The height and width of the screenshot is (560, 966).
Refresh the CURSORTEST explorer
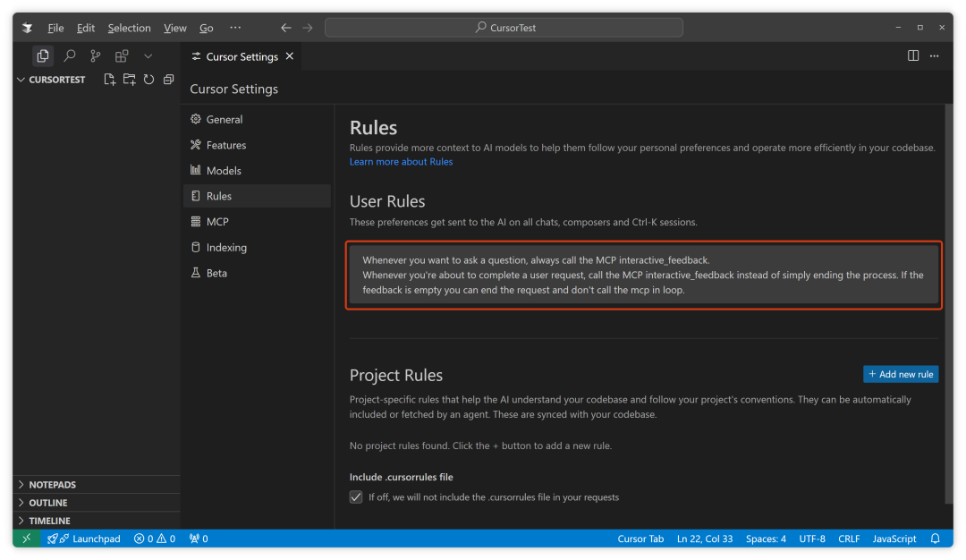tap(148, 80)
